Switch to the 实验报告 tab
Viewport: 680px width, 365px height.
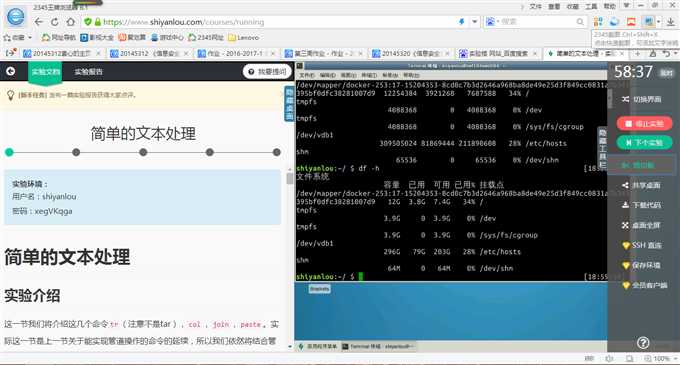coord(88,72)
